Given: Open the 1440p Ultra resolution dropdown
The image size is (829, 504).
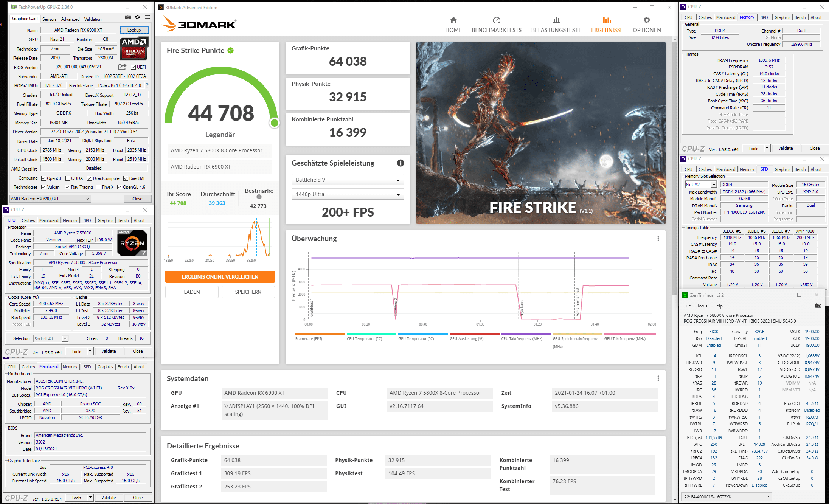Looking at the screenshot, I should pos(348,194).
